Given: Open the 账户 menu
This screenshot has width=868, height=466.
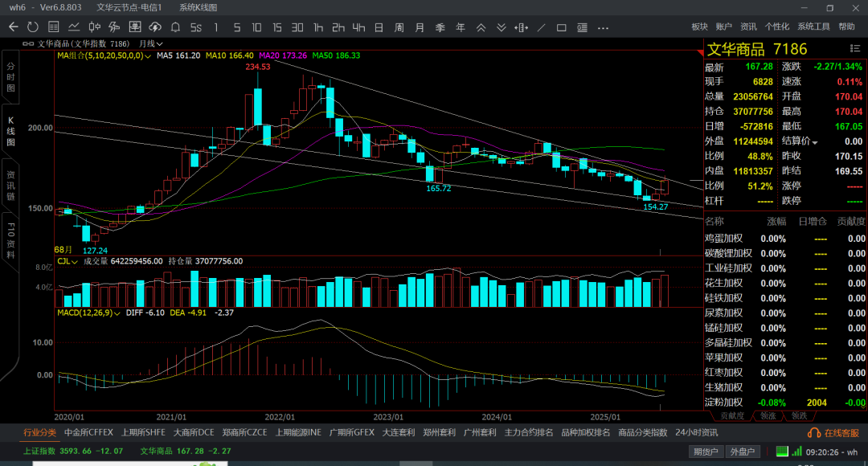Looking at the screenshot, I should [x=723, y=27].
